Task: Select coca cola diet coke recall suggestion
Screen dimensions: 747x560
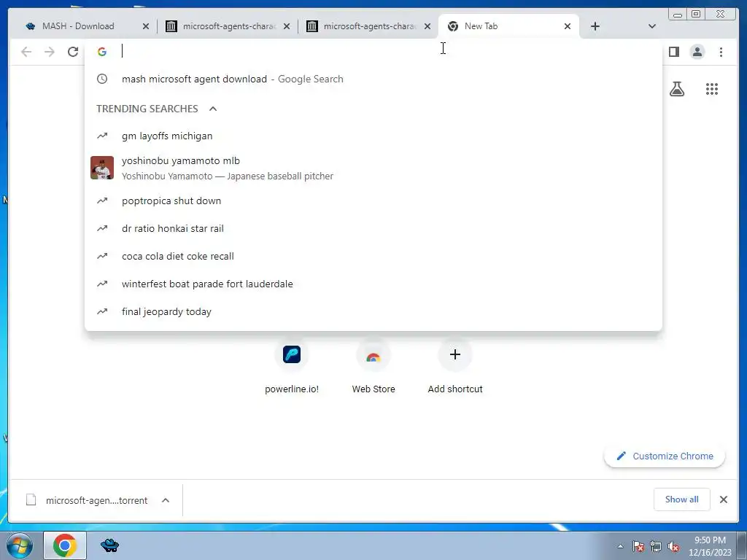Action: pos(373,256)
